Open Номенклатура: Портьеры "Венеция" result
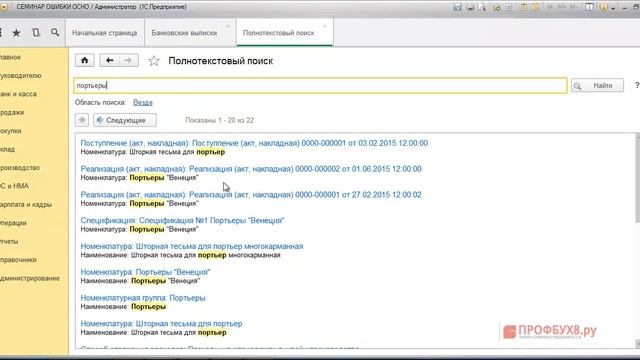Viewport: 640px width, 360px height. 145,272
